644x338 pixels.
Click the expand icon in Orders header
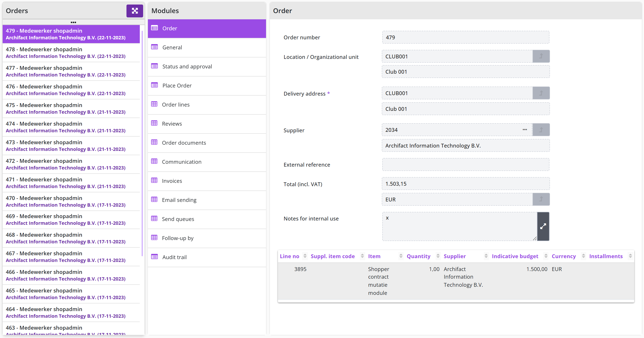[135, 11]
